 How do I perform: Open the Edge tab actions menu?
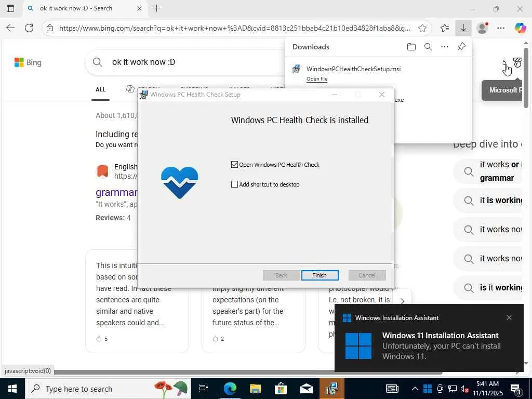click(x=10, y=8)
